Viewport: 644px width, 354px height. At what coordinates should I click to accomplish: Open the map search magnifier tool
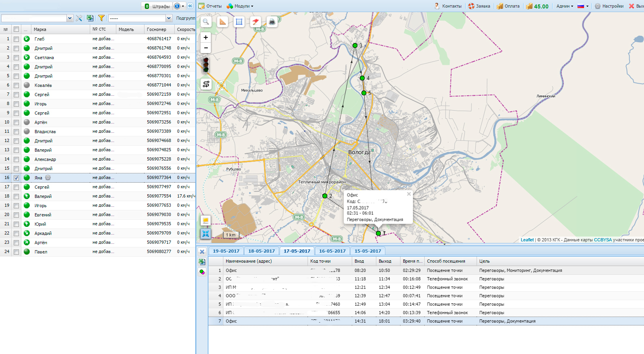pyautogui.click(x=206, y=22)
